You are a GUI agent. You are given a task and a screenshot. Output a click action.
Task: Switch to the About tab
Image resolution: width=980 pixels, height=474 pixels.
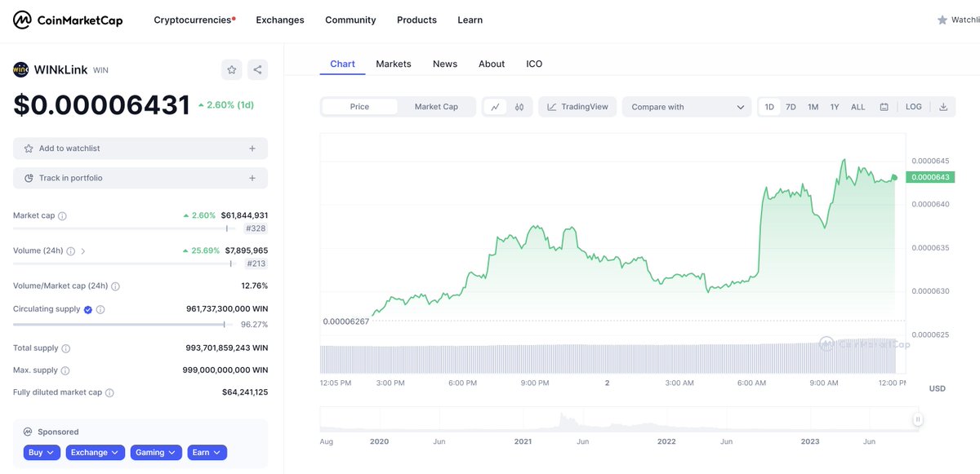pos(492,64)
